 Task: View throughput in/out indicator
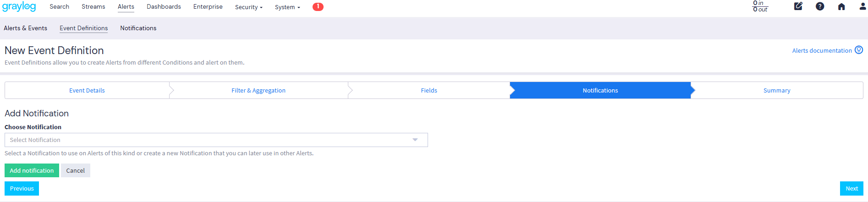tap(760, 6)
